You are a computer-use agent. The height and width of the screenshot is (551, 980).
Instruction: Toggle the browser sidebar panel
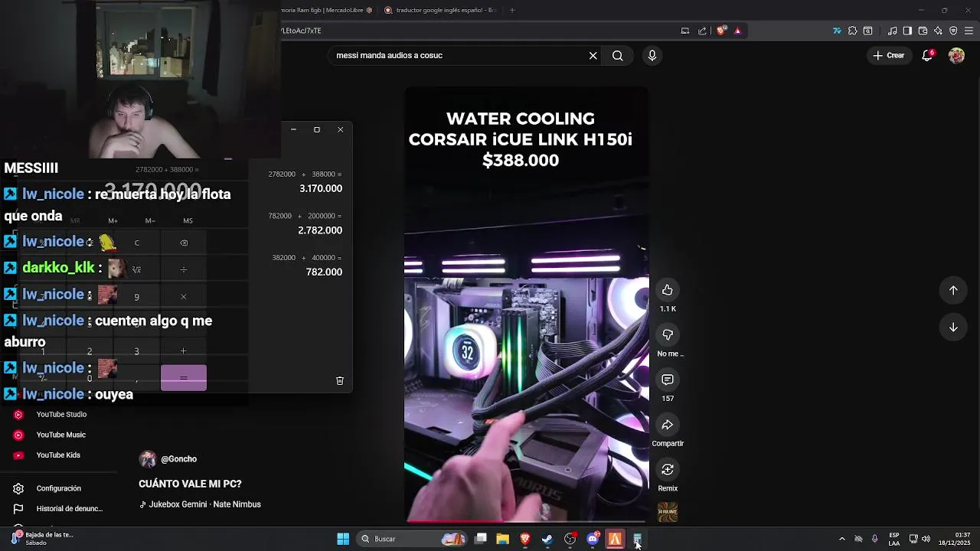click(907, 31)
